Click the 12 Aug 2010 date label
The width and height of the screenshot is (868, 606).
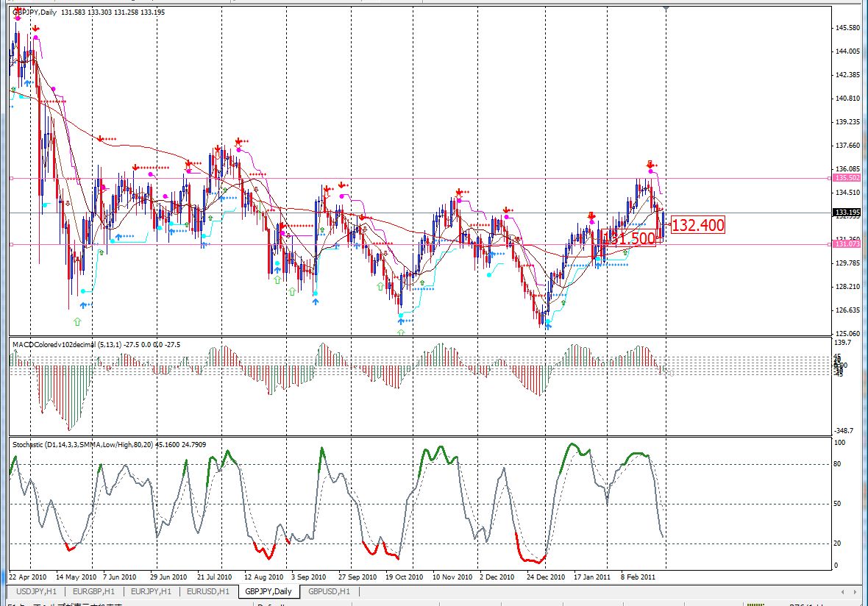coord(263,577)
